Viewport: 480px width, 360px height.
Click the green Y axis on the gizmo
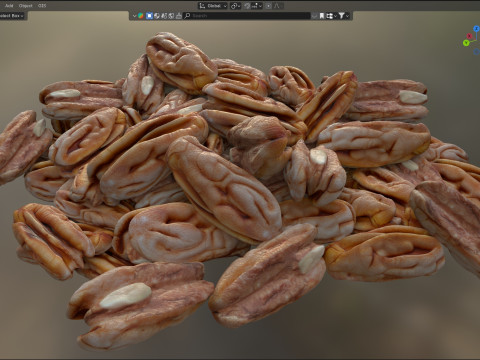point(466,43)
